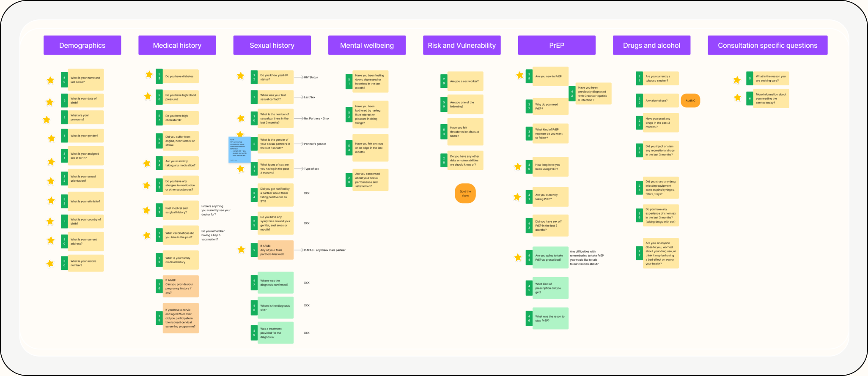Select the star next to "Do you have high blood pressure?"
The image size is (868, 376).
point(148,96)
